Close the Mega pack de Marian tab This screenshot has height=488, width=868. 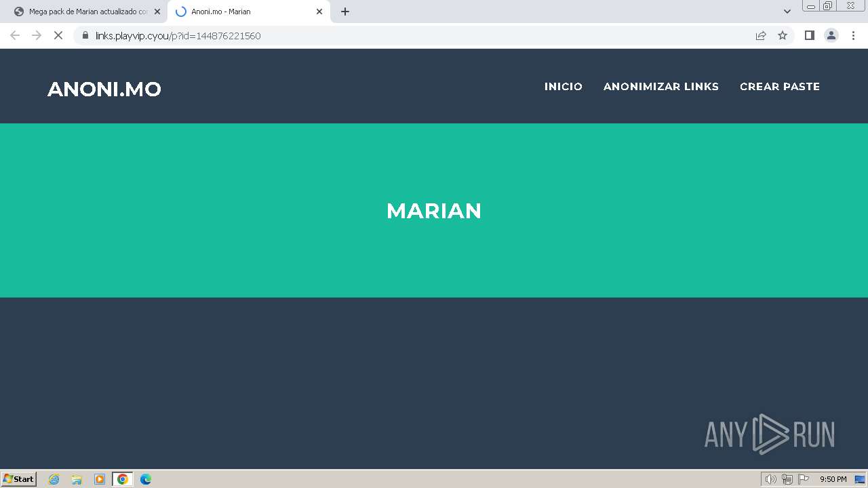point(158,12)
